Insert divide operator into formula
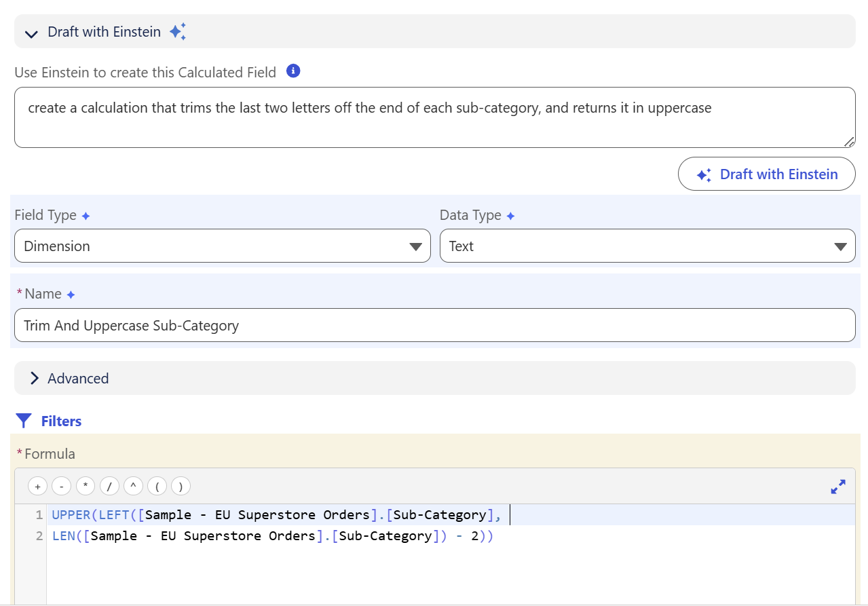 pos(109,486)
